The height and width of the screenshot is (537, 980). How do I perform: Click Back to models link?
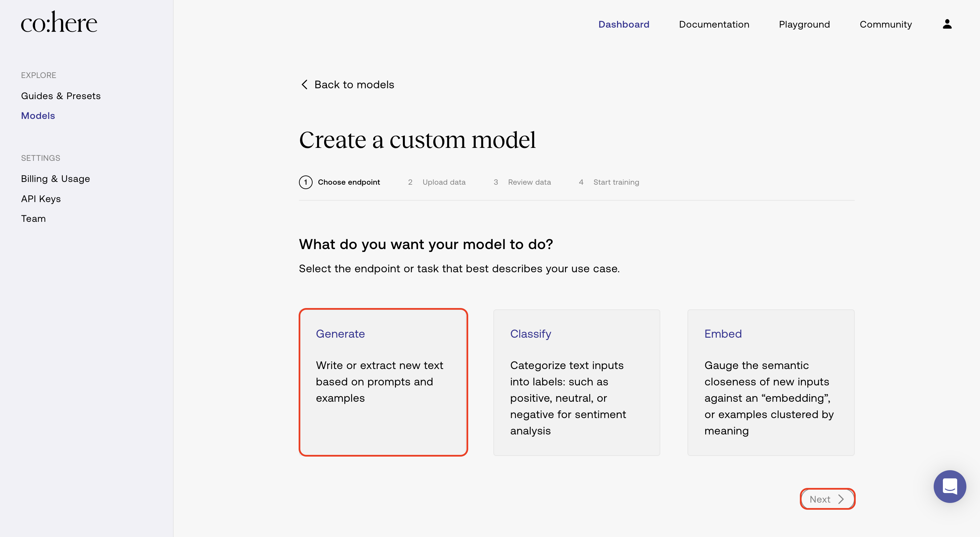coord(354,85)
